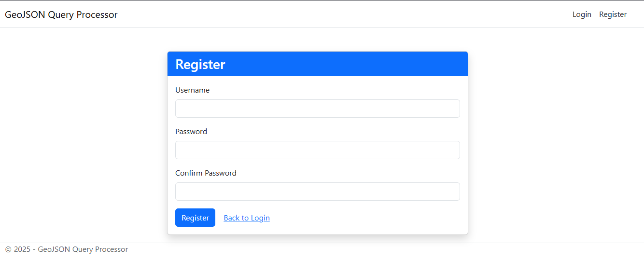644x261 pixels.
Task: Click blank card space right of Back to Login
Action: coord(367,218)
